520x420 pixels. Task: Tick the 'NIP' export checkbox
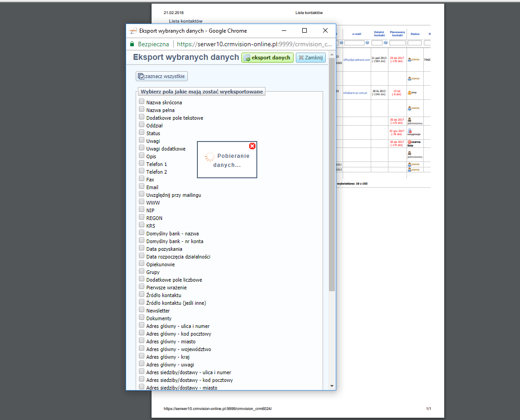142,210
